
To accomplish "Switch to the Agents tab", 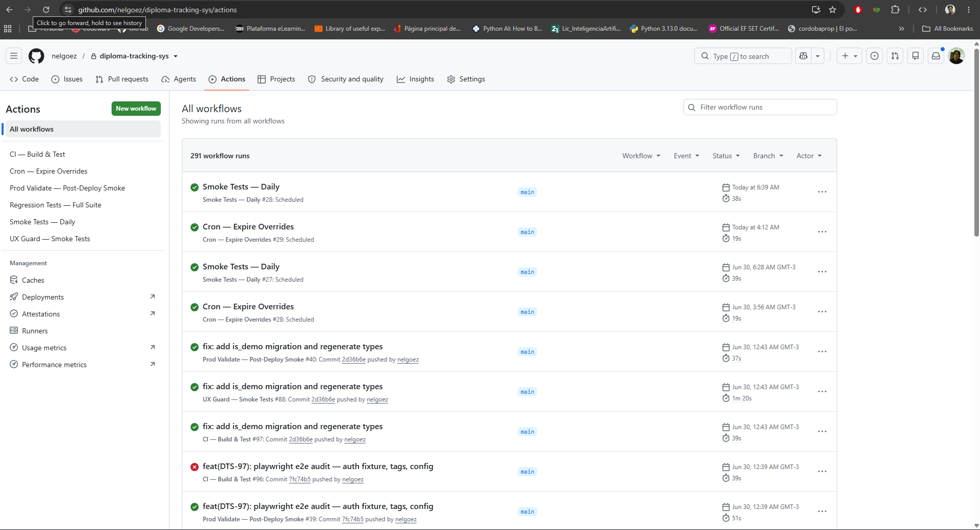I will coord(179,79).
